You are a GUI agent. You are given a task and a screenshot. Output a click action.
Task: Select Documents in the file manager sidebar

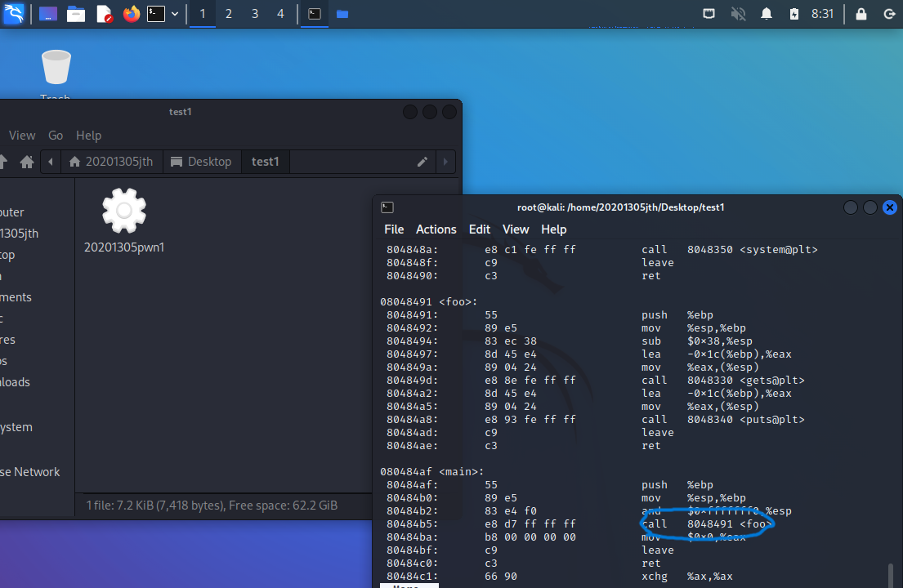pos(16,297)
